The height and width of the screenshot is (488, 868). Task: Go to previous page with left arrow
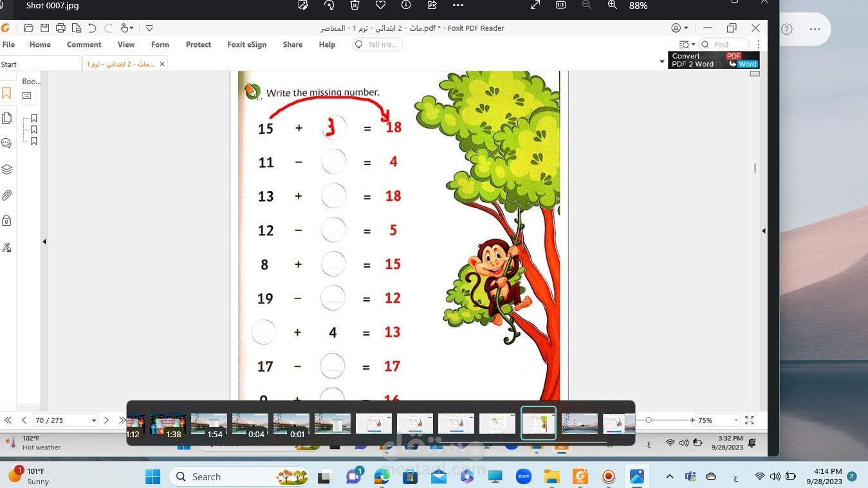[24, 420]
